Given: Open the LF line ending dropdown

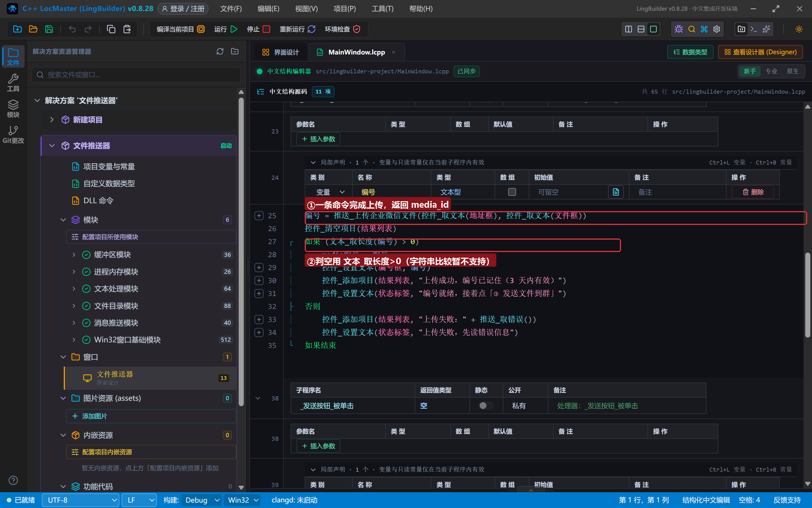Looking at the screenshot, I should point(139,500).
